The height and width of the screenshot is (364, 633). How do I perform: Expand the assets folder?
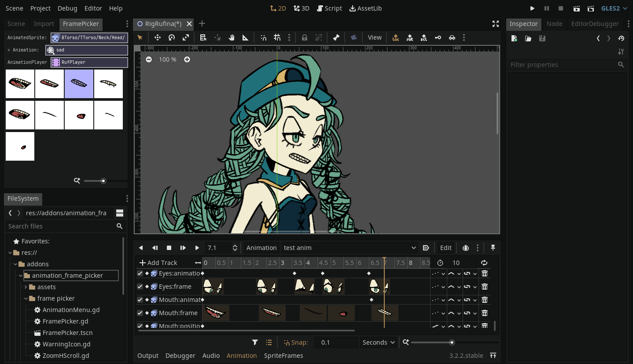coord(26,287)
